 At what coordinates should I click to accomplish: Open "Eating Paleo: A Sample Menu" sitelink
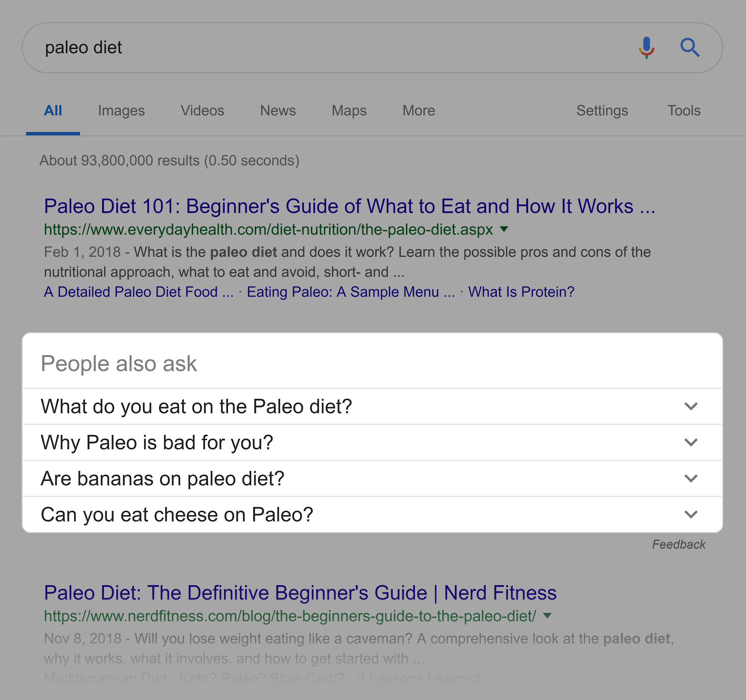coord(351,292)
